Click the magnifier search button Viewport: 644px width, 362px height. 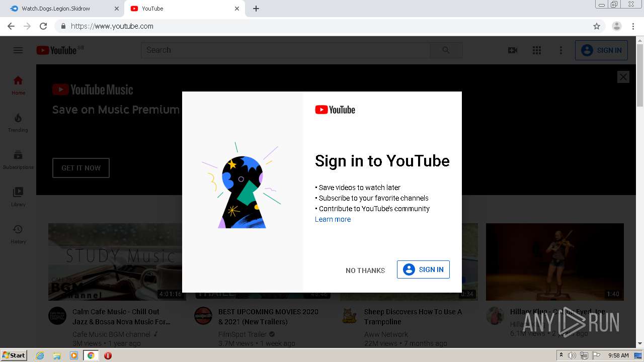click(x=446, y=50)
